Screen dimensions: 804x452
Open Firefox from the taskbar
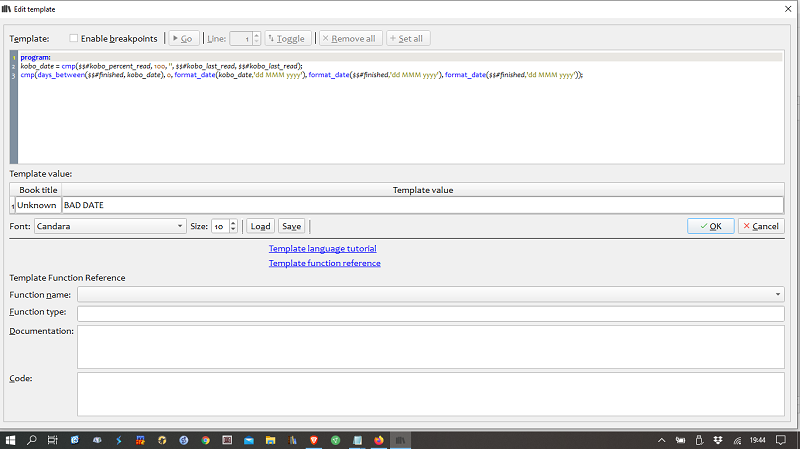[x=379, y=440]
